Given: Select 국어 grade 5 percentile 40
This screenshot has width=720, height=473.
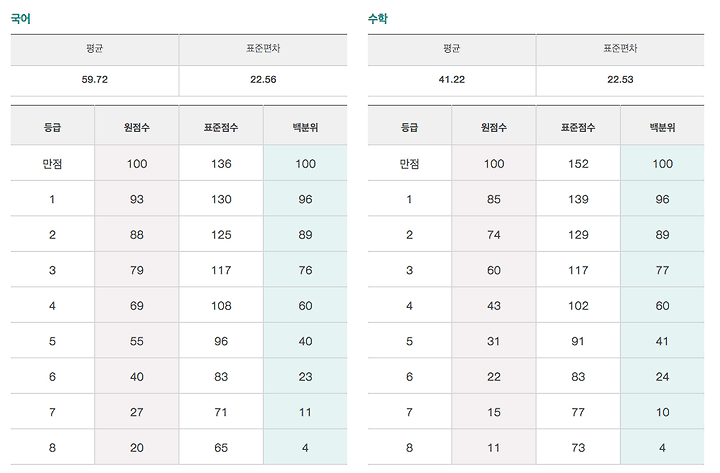Looking at the screenshot, I should point(305,341).
